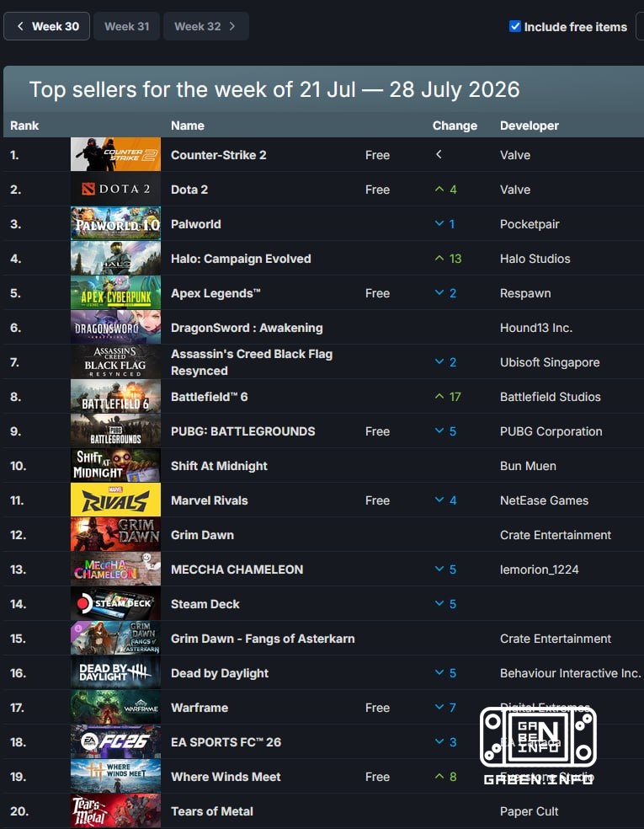Toggle the Include free items checkbox
Viewport: 644px width, 829px height.
click(514, 26)
